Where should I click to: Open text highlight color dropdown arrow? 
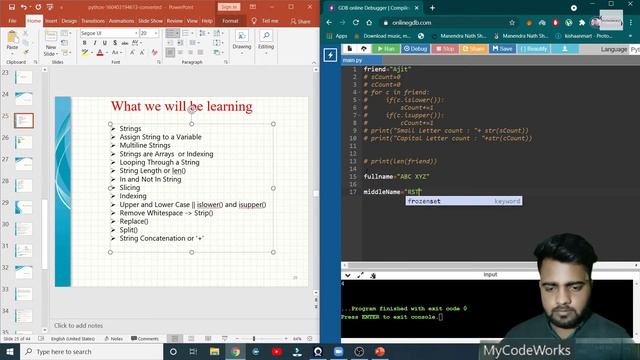point(91,53)
